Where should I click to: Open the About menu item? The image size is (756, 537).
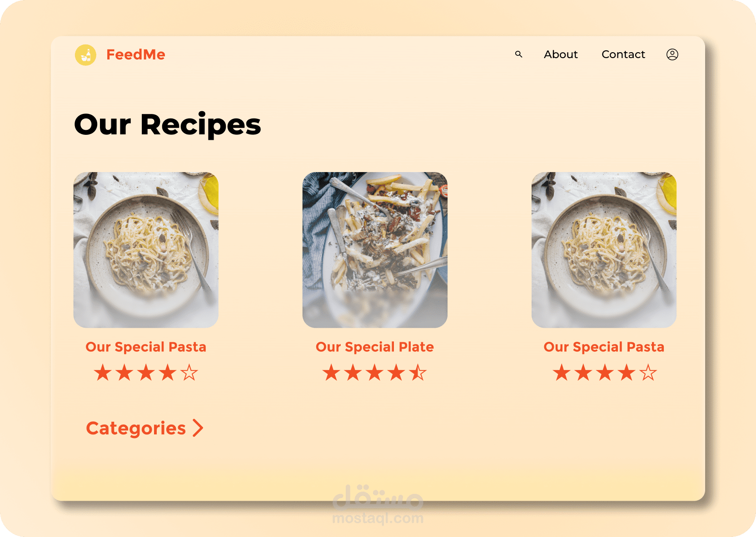pyautogui.click(x=561, y=54)
